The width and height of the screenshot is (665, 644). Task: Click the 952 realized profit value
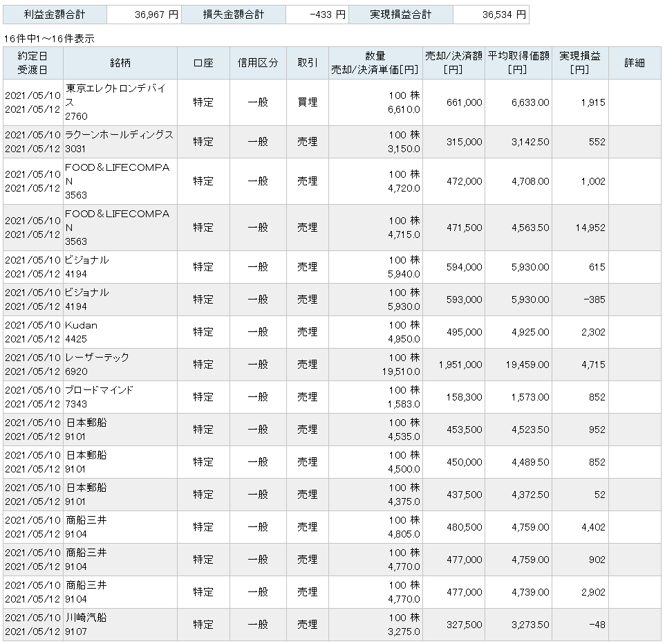coord(597,430)
